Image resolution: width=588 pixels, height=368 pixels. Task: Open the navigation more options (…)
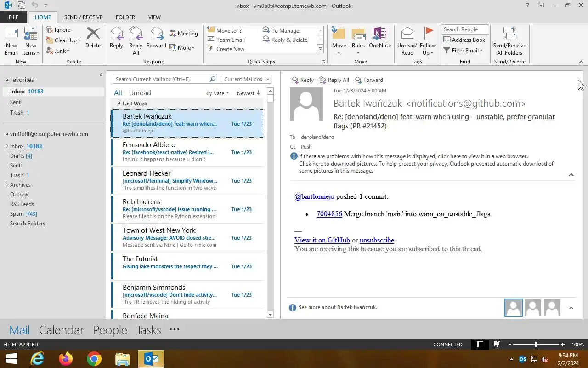(x=175, y=329)
